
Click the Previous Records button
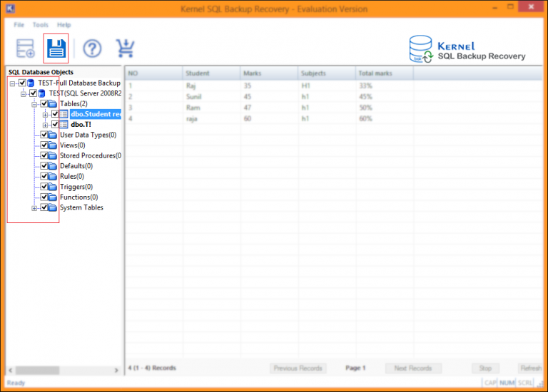pos(298,368)
